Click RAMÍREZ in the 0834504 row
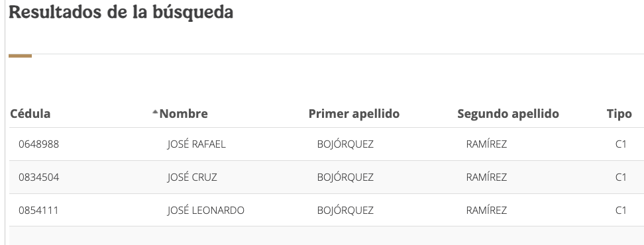 (x=486, y=177)
